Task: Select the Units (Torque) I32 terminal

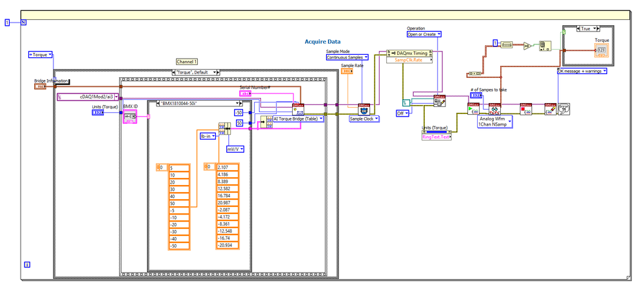Action: (x=98, y=113)
